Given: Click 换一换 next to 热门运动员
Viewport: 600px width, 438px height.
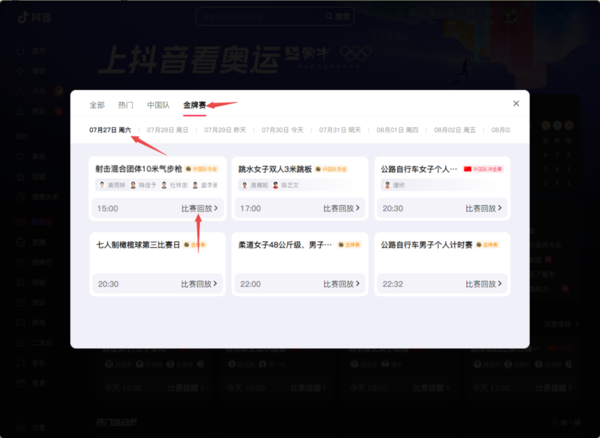Looking at the screenshot, I should coord(567,423).
